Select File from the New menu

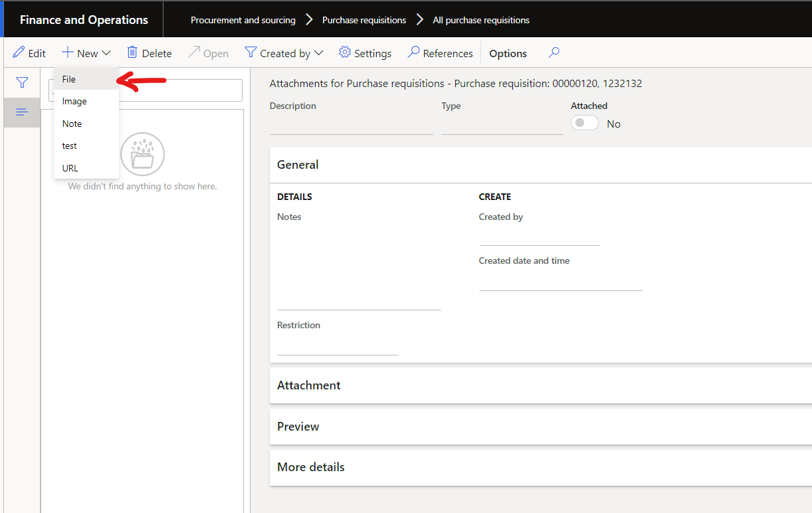click(86, 79)
